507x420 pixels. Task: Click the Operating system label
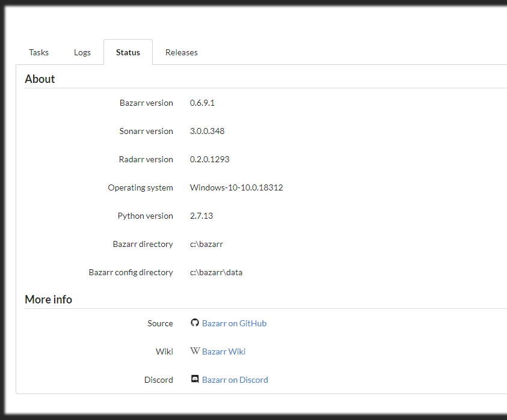click(140, 187)
